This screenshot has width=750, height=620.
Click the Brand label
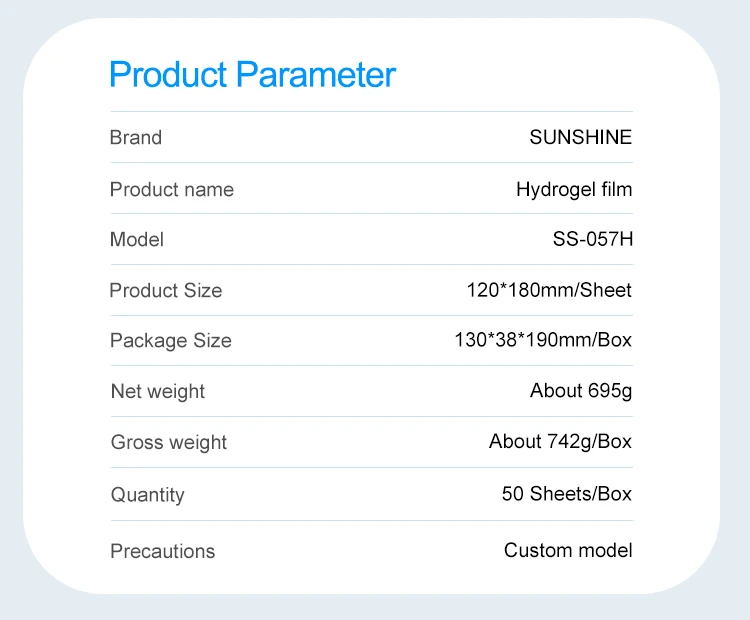point(135,138)
